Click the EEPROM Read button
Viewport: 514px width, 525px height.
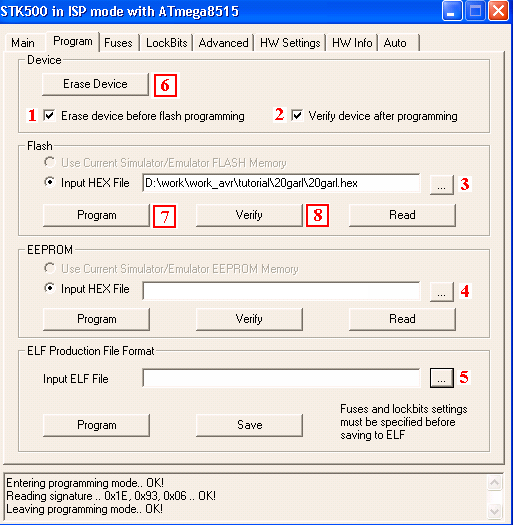402,319
